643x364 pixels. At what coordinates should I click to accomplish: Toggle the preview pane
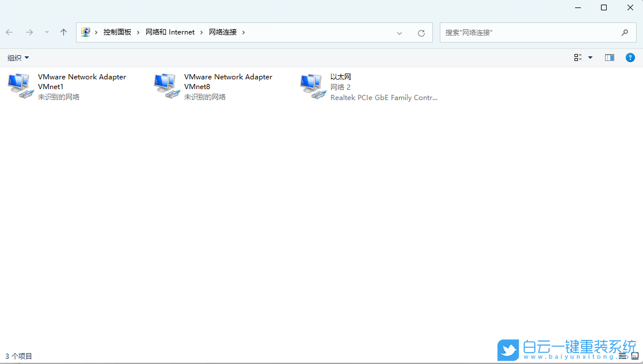tap(609, 58)
